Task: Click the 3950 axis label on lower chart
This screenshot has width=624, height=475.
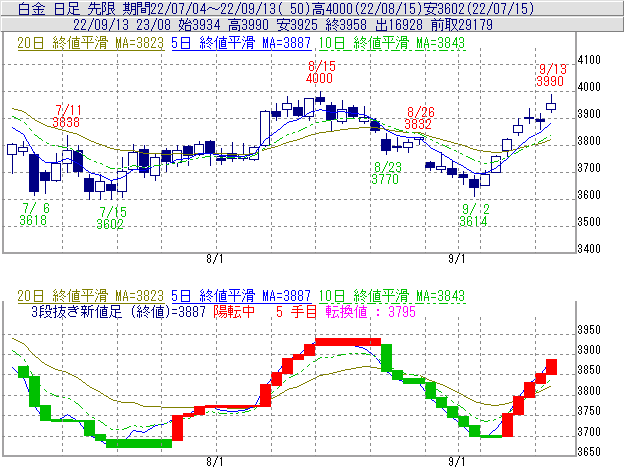Action: [589, 330]
